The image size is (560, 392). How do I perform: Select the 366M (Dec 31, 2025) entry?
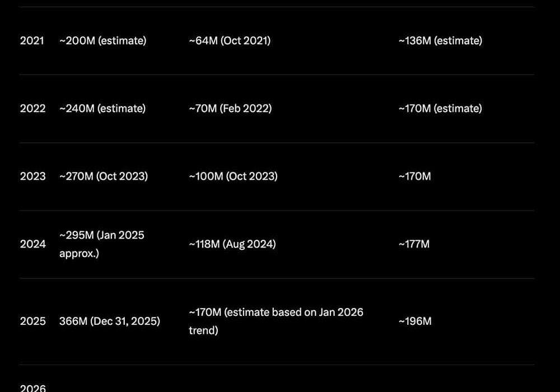coord(110,321)
